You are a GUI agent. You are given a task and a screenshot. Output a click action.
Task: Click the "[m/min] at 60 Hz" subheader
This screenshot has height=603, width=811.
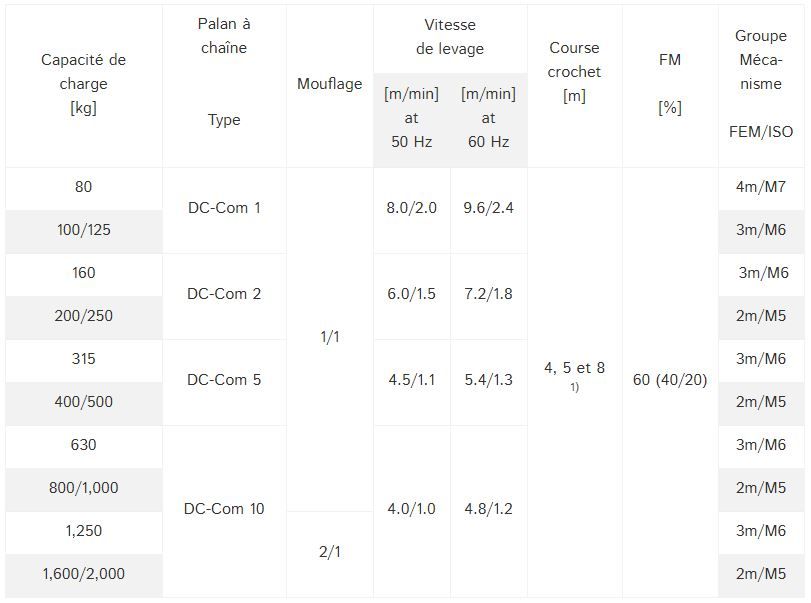[488, 118]
